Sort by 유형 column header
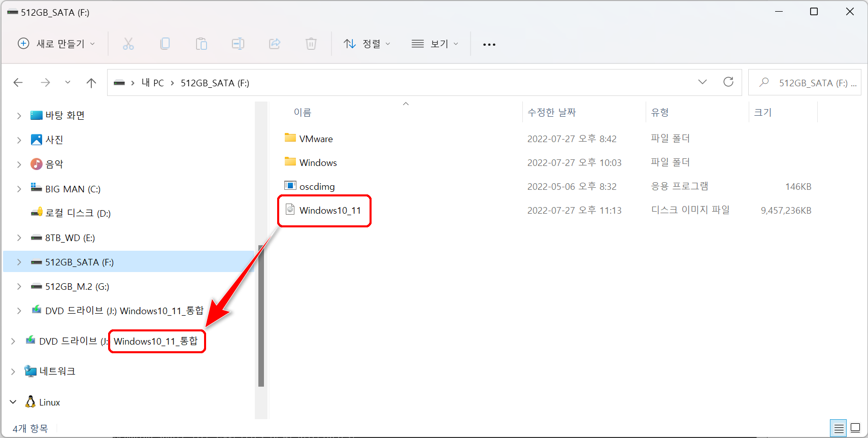Screen dimensions: 868x438 pos(660,112)
